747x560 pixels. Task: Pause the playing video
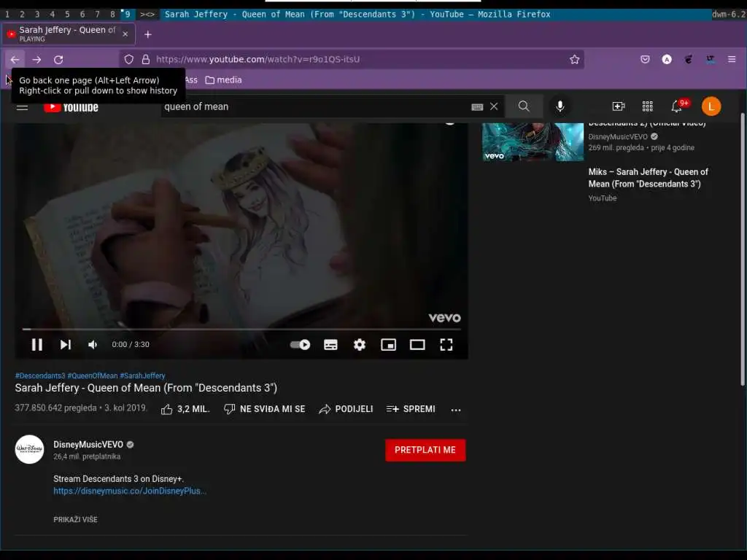[36, 344]
